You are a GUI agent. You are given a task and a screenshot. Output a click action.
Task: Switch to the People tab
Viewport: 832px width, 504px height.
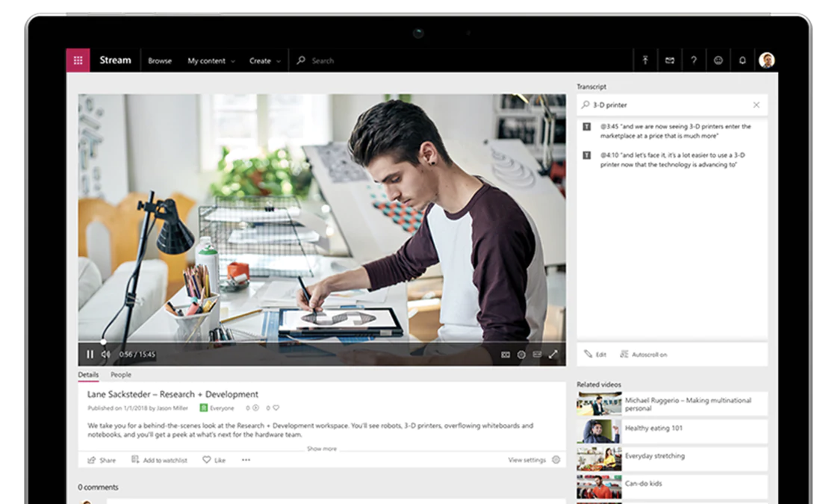[120, 375]
